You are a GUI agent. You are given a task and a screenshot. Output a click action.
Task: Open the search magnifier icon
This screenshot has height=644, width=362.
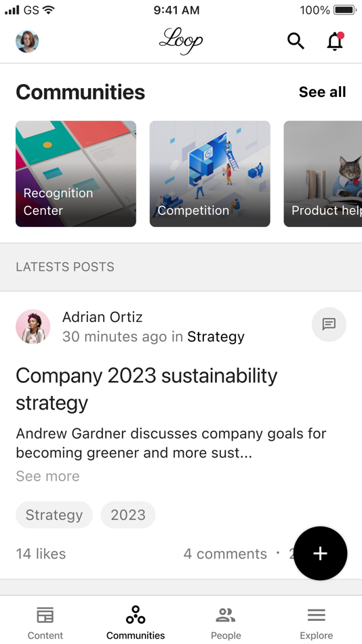coord(296,41)
